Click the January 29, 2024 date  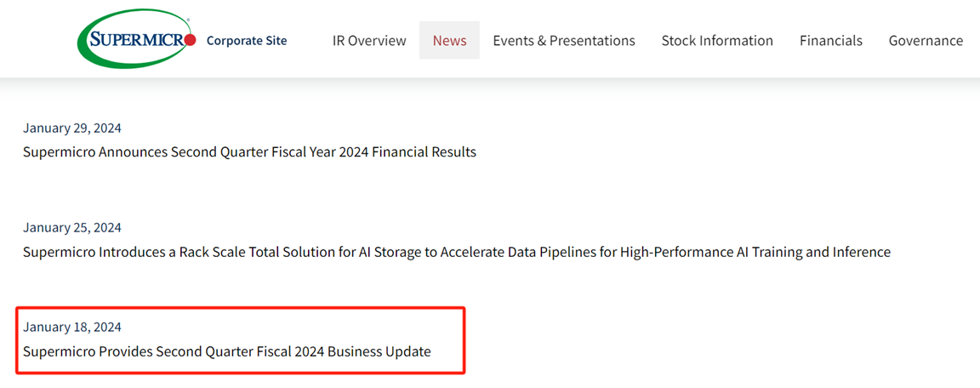(71, 128)
